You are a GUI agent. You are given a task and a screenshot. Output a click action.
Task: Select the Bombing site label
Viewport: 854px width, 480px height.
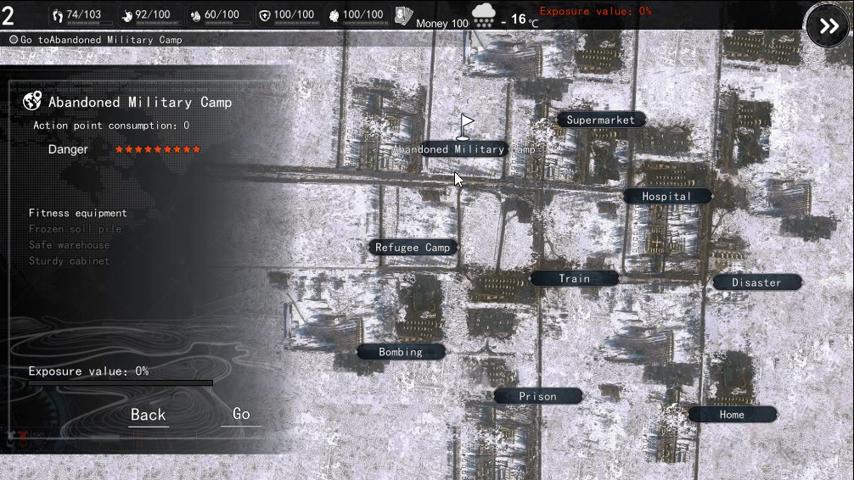click(x=400, y=352)
